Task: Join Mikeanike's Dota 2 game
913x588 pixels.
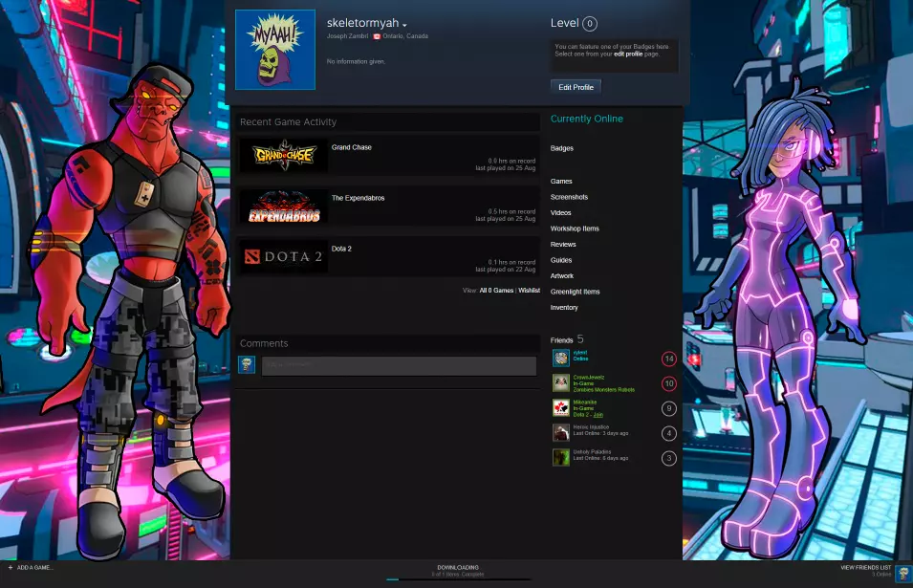Action: pyautogui.click(x=598, y=415)
